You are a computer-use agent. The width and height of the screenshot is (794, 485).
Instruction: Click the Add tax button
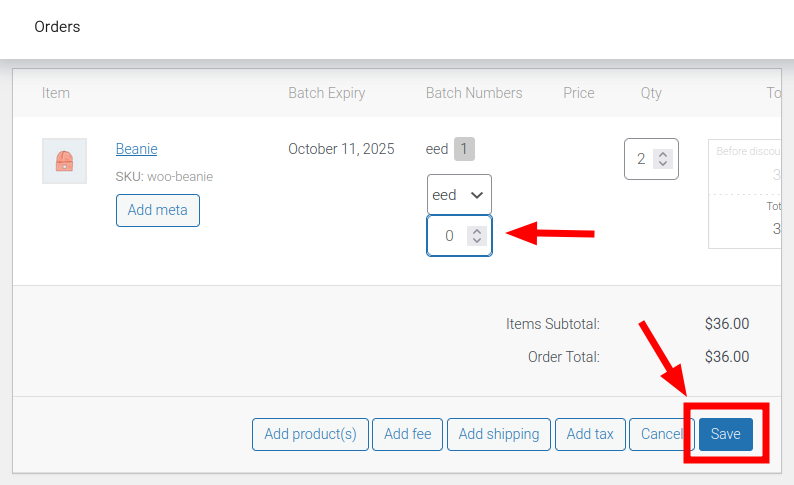click(590, 434)
